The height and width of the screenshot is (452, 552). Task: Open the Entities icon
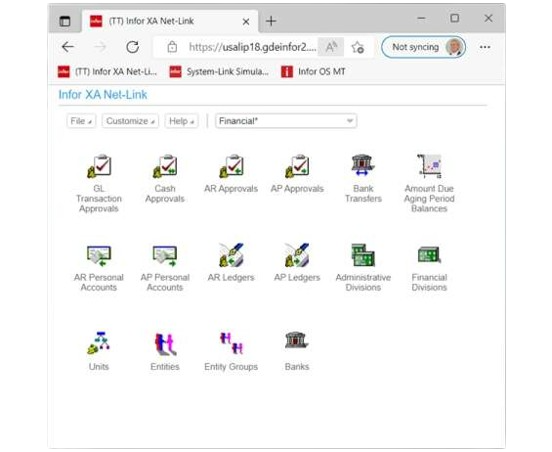[x=165, y=344]
